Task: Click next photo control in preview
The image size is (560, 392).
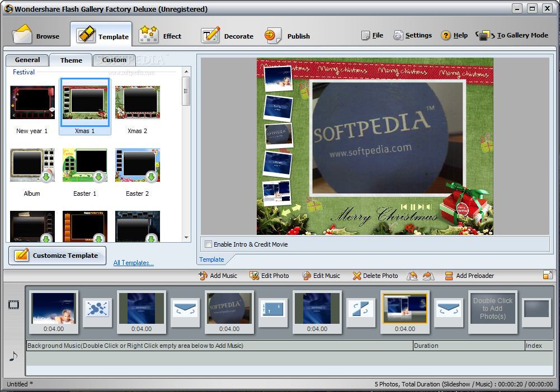Action: pos(421,207)
